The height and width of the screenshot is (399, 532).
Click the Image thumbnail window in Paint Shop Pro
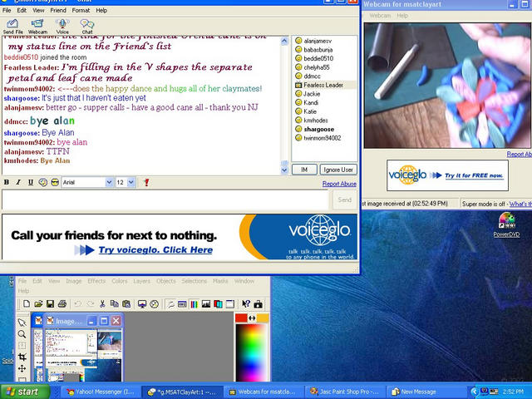pyautogui.click(x=83, y=347)
